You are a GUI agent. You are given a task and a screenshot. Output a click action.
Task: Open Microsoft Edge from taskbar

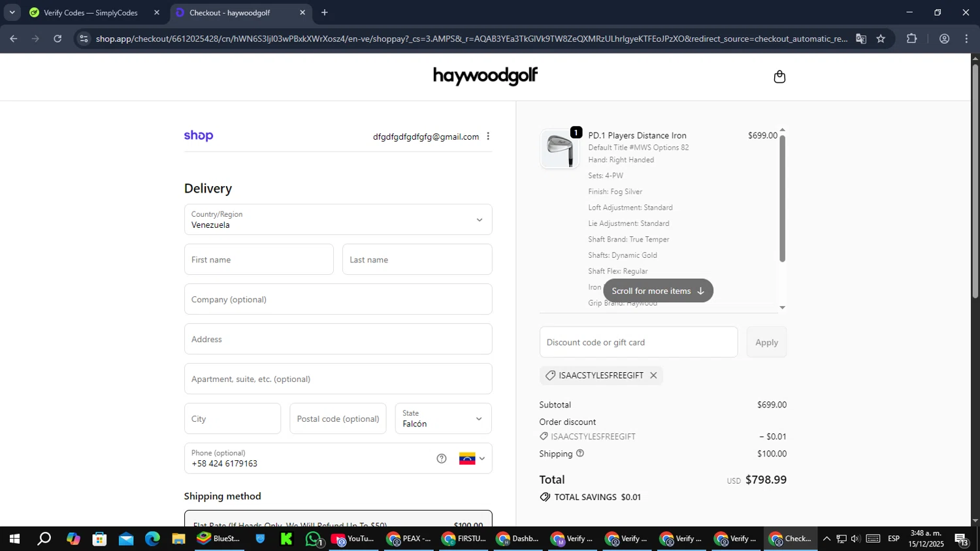point(152,539)
